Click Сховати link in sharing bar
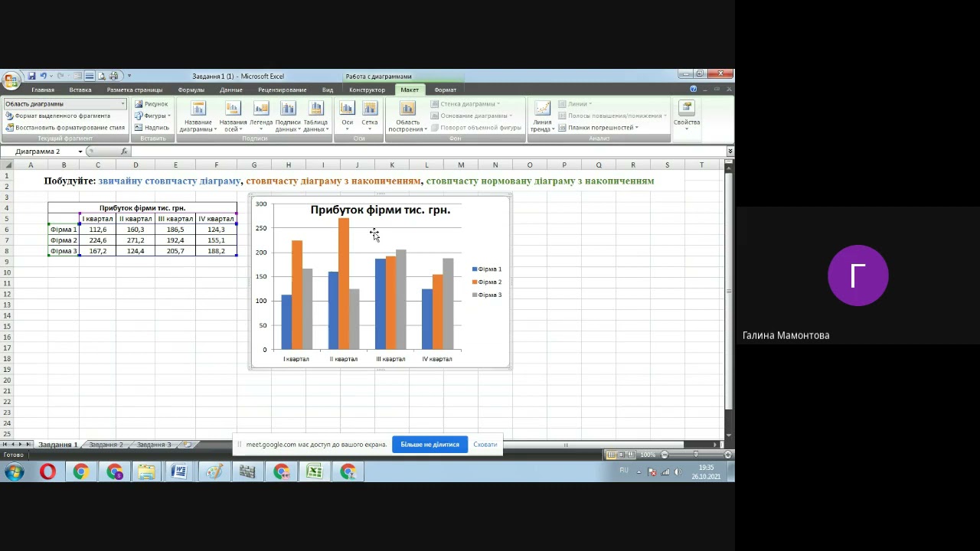Viewport: 980px width, 551px height. point(485,445)
